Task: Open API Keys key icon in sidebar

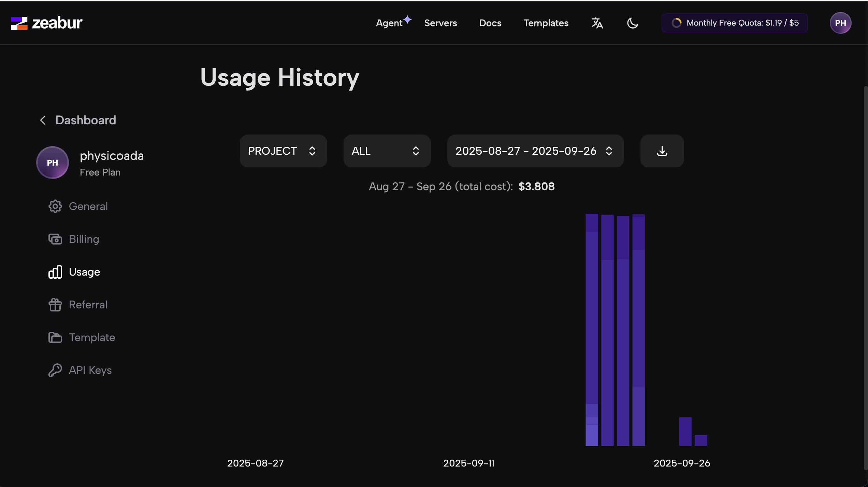Action: pyautogui.click(x=55, y=370)
